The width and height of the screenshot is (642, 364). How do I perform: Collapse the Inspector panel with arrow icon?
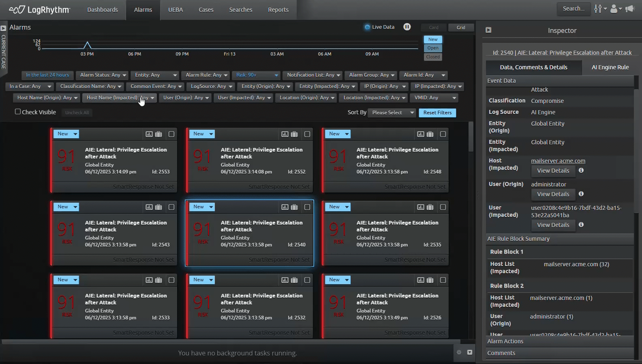(x=488, y=30)
